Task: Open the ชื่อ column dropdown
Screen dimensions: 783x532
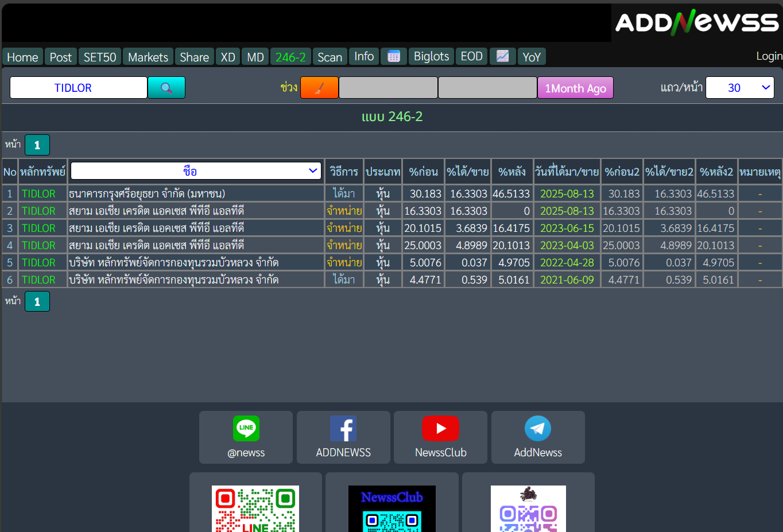Action: [195, 171]
